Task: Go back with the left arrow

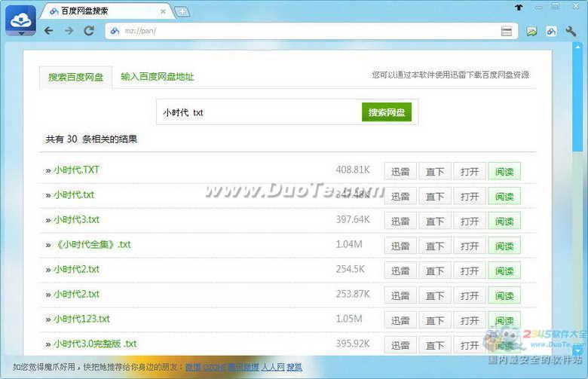Action: 48,31
